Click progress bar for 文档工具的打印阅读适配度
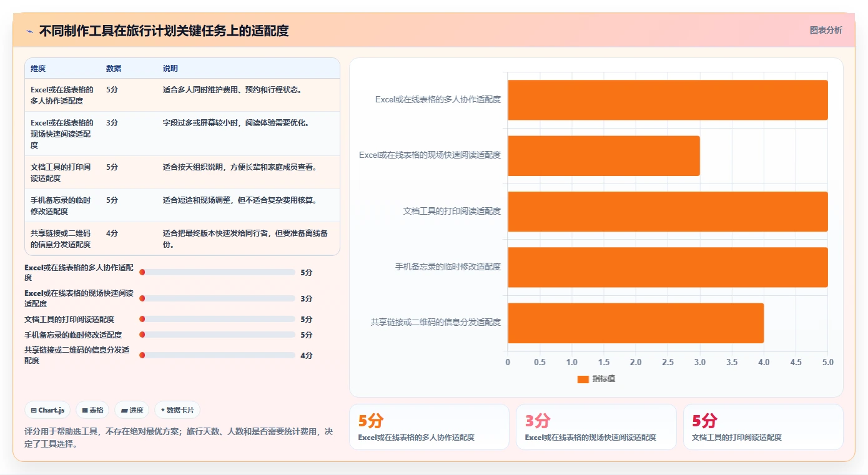 point(217,319)
